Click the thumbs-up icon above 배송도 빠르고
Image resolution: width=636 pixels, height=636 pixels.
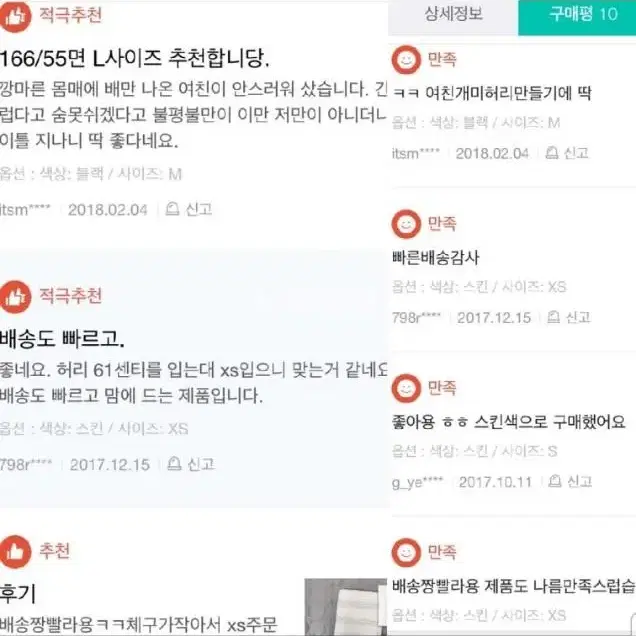[x=15, y=297]
